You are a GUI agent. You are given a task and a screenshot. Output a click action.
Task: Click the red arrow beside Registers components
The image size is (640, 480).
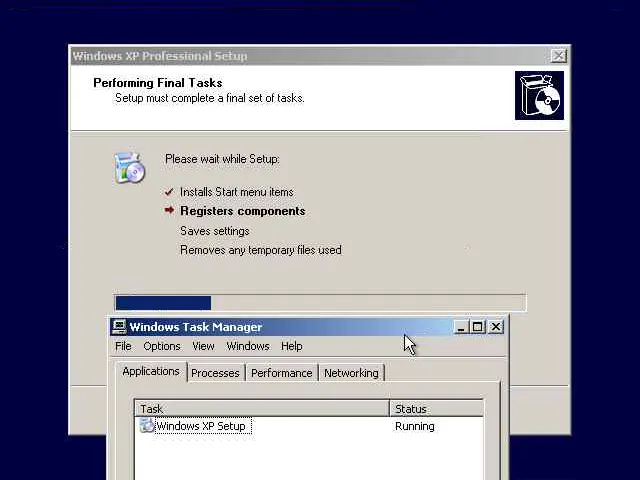click(169, 210)
